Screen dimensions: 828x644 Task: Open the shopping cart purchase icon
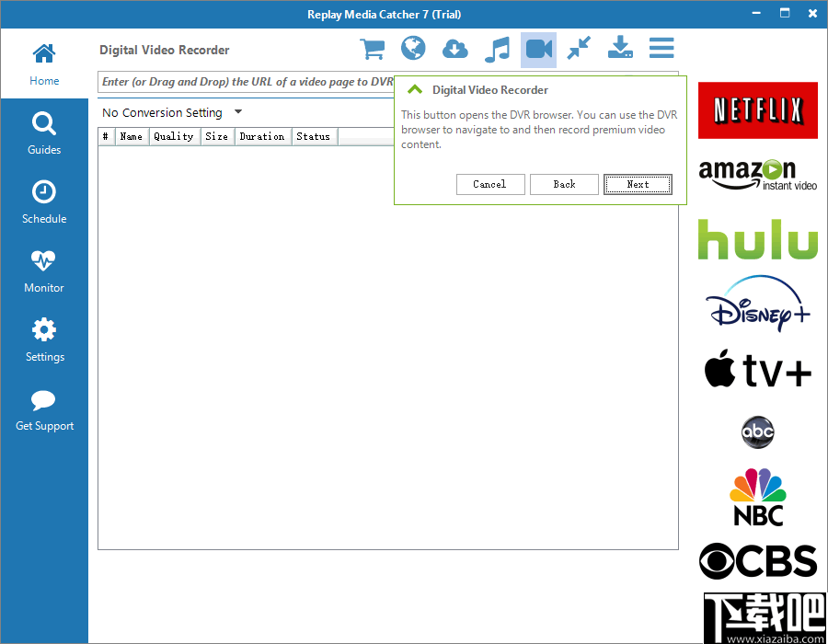(x=373, y=49)
